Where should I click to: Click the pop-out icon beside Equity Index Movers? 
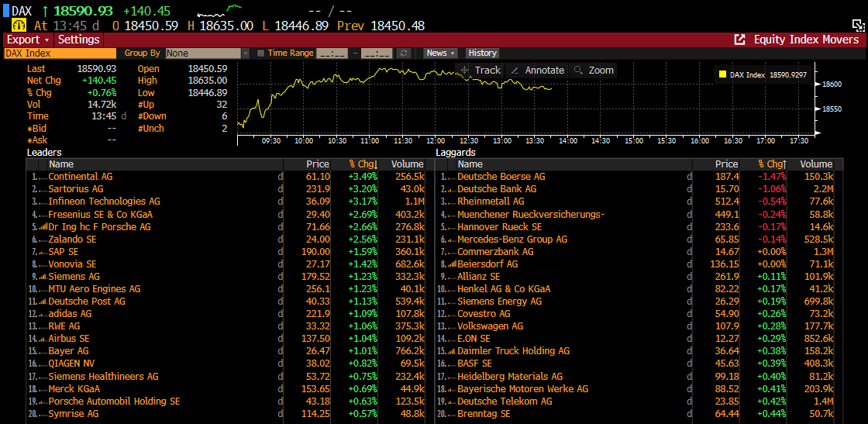tap(740, 40)
